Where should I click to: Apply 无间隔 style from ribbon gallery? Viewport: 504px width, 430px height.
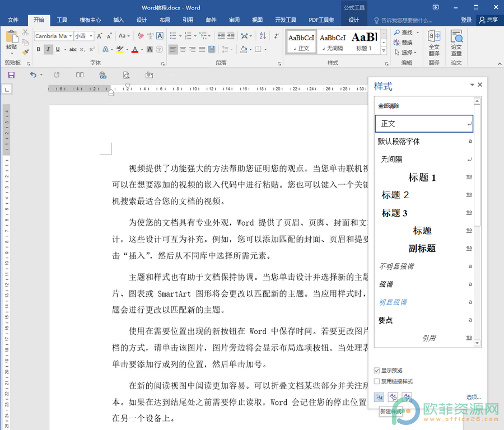point(333,41)
